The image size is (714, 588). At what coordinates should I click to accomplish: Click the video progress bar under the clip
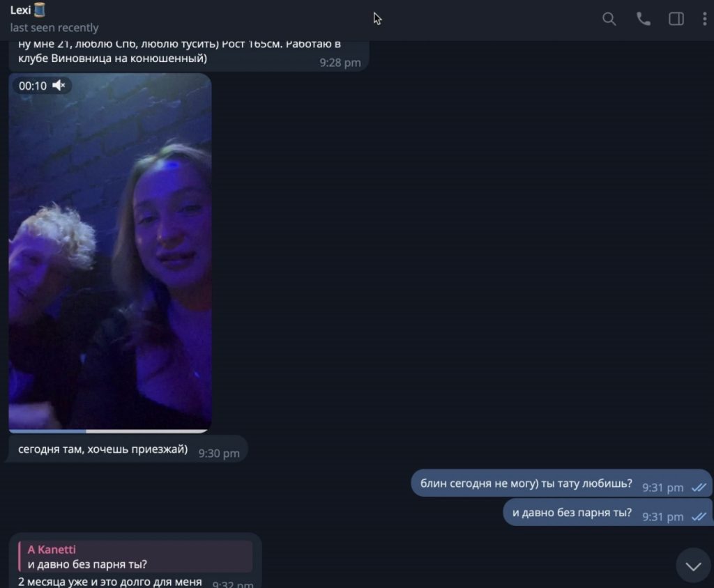coord(110,431)
